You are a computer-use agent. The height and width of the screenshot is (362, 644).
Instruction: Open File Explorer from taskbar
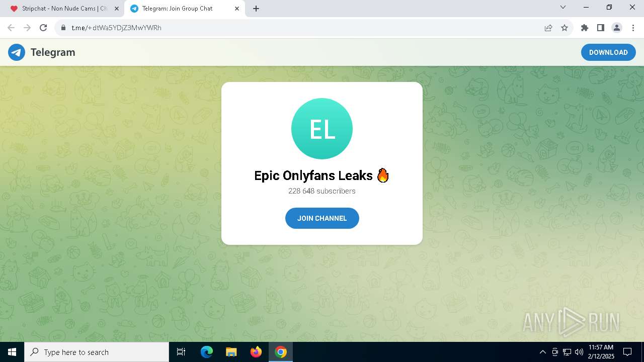(231, 352)
